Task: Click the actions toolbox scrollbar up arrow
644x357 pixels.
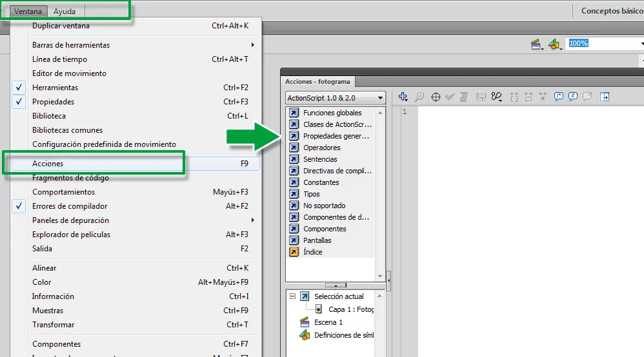Action: [x=380, y=112]
